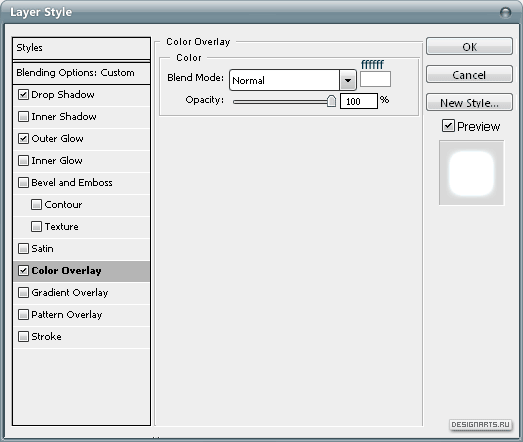The width and height of the screenshot is (523, 442).
Task: Select the Bevel and Emboss label
Action: [72, 183]
